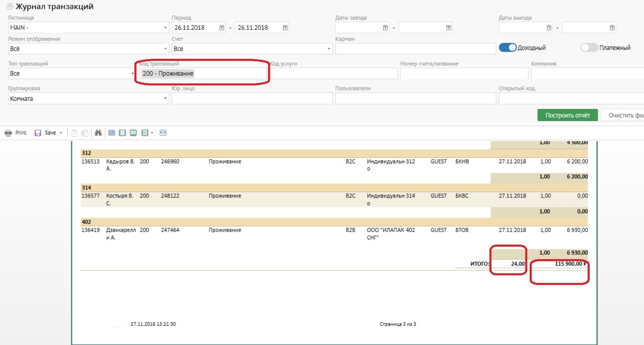This screenshot has height=345, width=644.
Task: Expand the Группировка dropdown showing Комната
Action: pos(165,99)
